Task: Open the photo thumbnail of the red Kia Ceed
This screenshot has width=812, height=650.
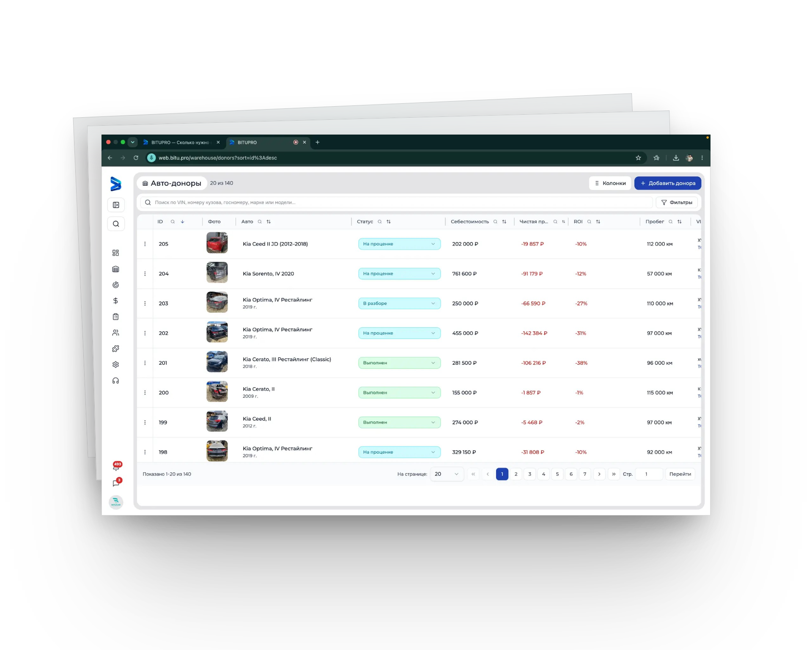Action: [x=217, y=243]
